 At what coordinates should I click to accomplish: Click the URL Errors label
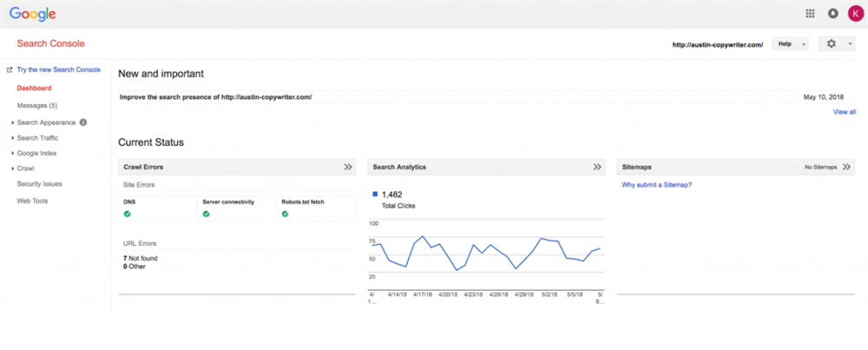[x=140, y=243]
